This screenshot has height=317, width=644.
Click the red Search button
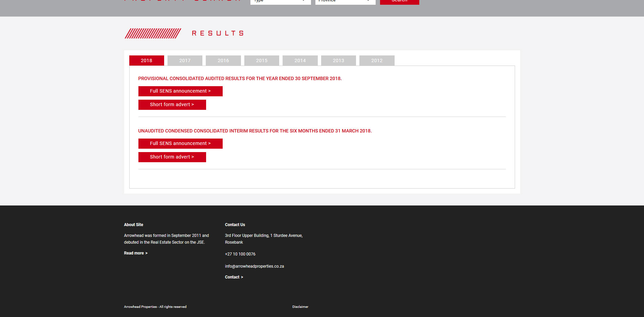point(399,2)
